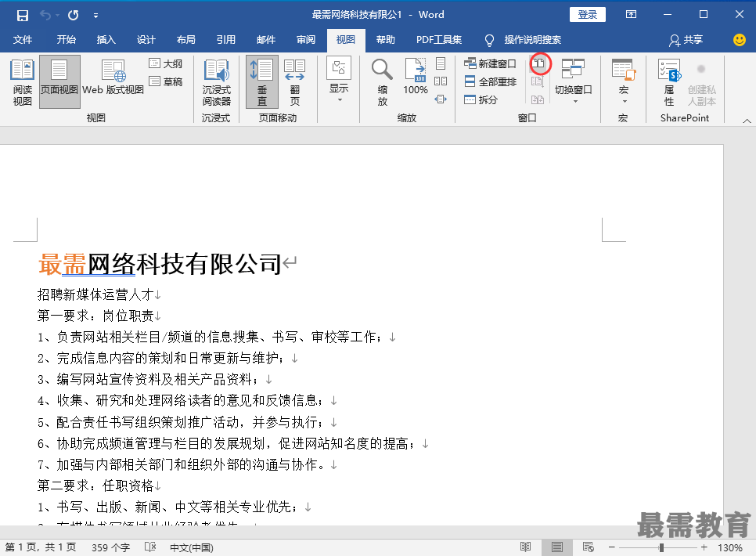Viewport: 756px width, 556px height.
Task: Switch to Web Layout view (Web 版式视图)
Action: [113, 78]
